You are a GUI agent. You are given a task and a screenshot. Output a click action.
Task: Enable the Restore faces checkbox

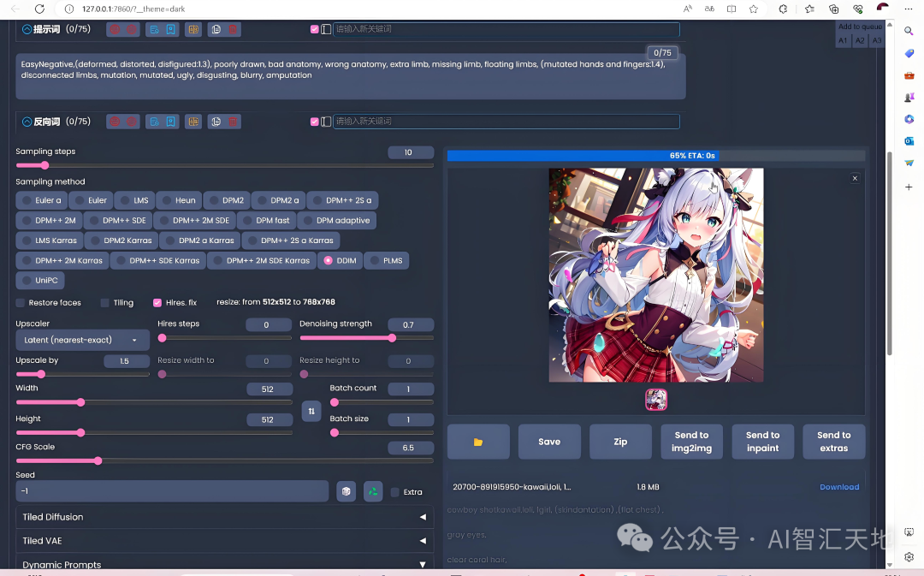coord(21,303)
